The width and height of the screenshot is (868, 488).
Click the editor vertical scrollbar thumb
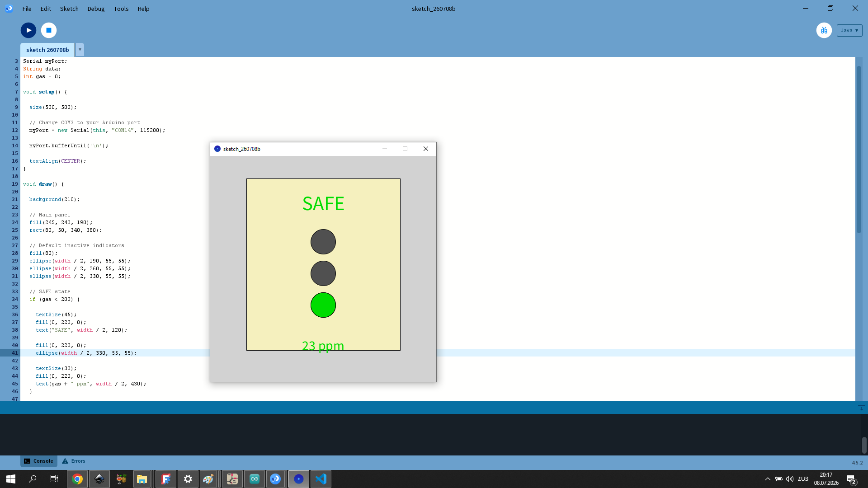click(859, 149)
